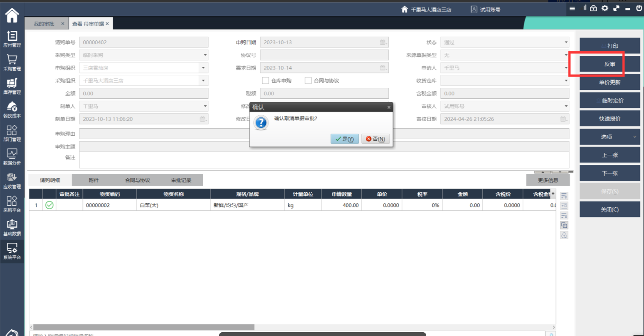The image size is (644, 336).
Task: Click the horizontal scrollbar under the table
Action: 143,327
